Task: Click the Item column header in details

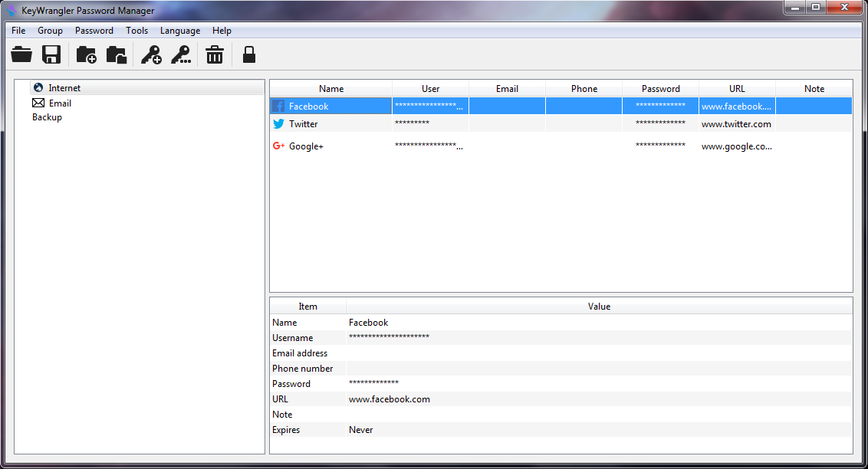Action: coord(307,307)
